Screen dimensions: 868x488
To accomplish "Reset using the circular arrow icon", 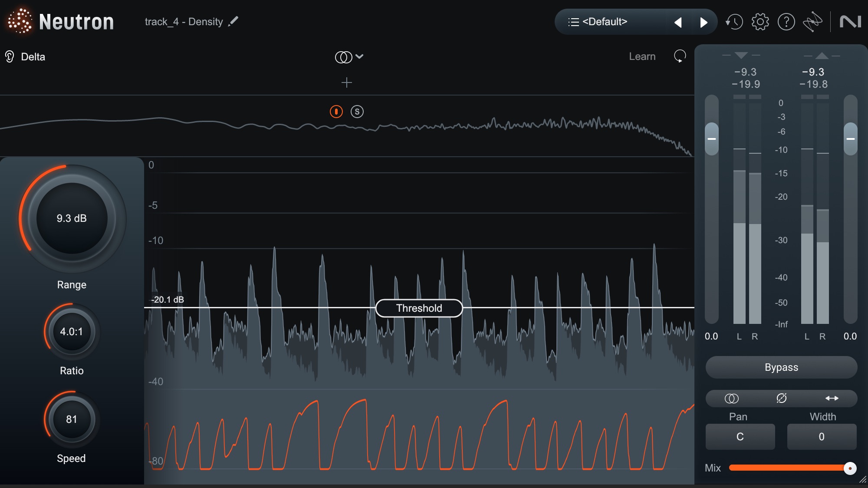I will point(680,56).
